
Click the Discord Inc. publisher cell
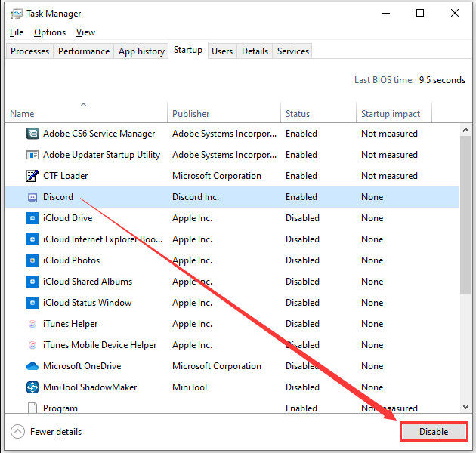(x=196, y=197)
